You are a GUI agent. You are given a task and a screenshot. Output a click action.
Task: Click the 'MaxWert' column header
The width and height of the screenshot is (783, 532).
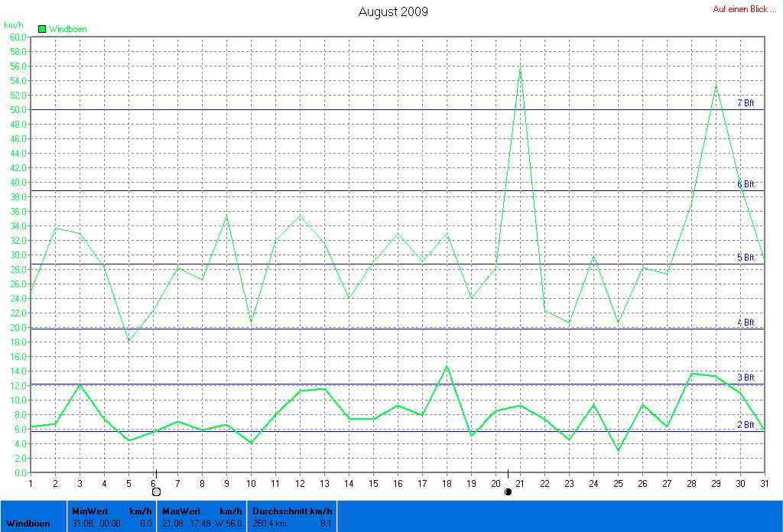click(181, 511)
